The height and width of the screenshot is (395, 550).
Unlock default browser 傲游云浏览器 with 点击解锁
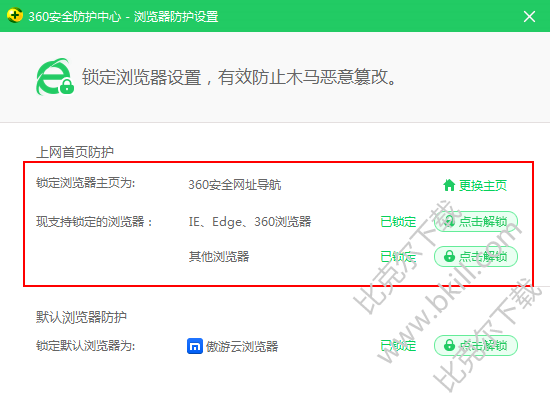coord(476,346)
